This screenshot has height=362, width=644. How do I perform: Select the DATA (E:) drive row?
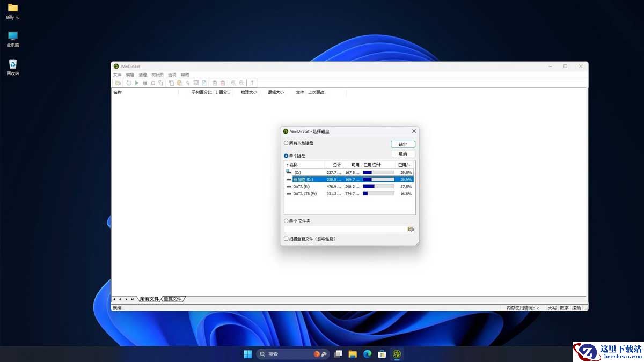350,186
